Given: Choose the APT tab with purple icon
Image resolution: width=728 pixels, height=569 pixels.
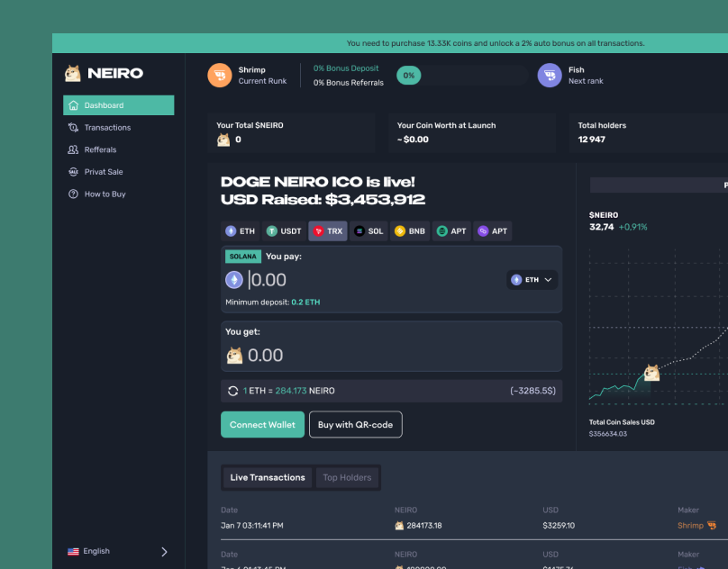Looking at the screenshot, I should click(493, 231).
